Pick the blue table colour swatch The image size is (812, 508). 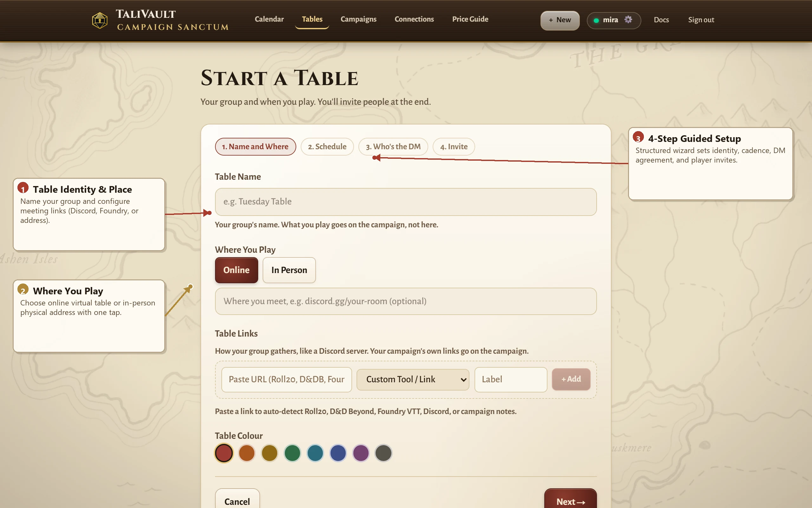pos(338,453)
